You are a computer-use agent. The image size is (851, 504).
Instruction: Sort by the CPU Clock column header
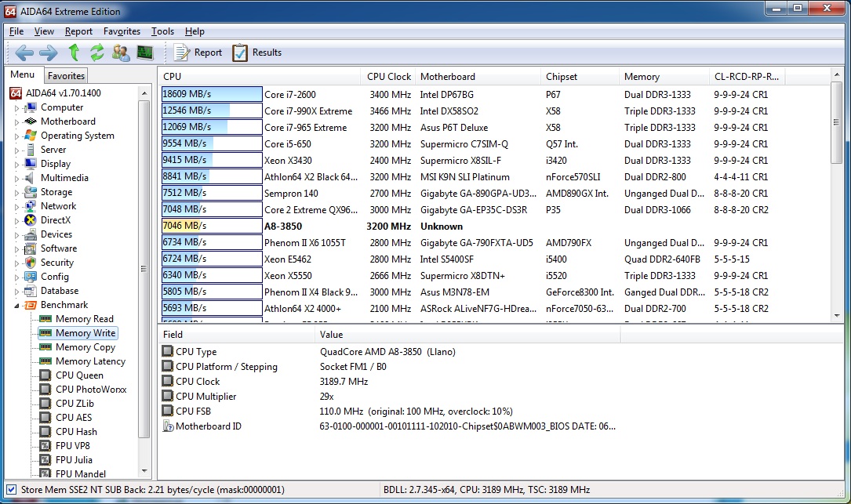388,77
